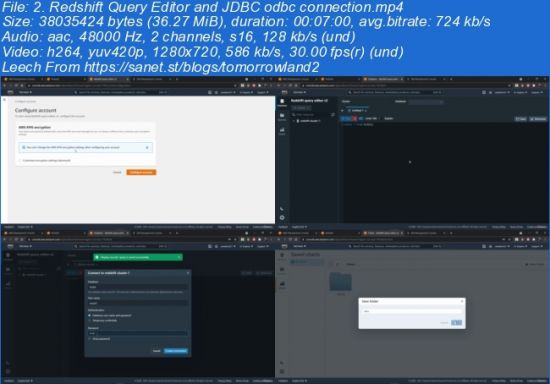Toggle the Limit 100 switch
Screen dimensions: 550x384
[361, 119]
